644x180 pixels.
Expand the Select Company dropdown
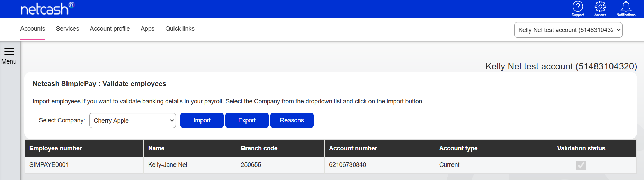coord(133,121)
